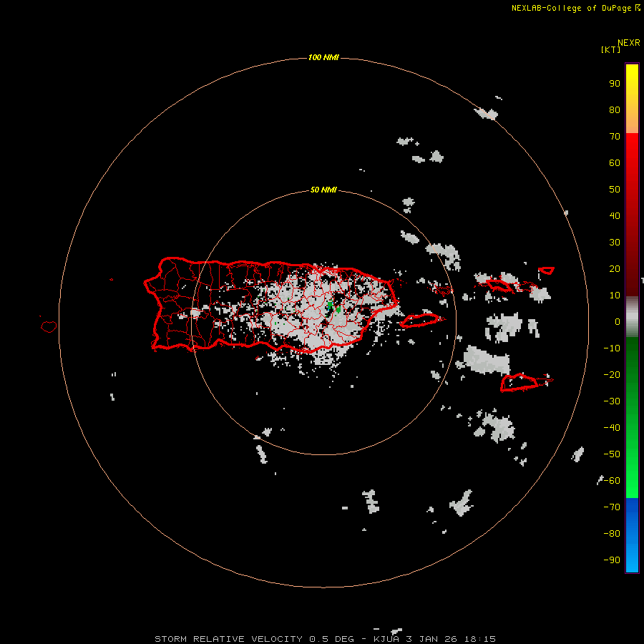Click the -10 scale value

pos(612,348)
